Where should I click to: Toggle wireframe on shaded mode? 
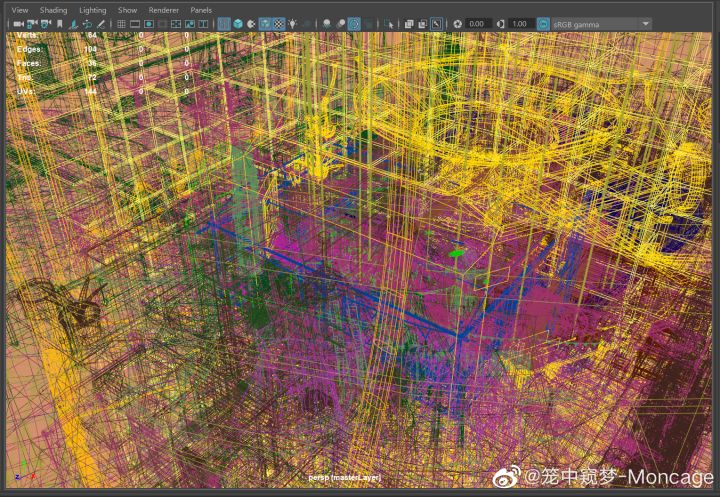[265, 24]
